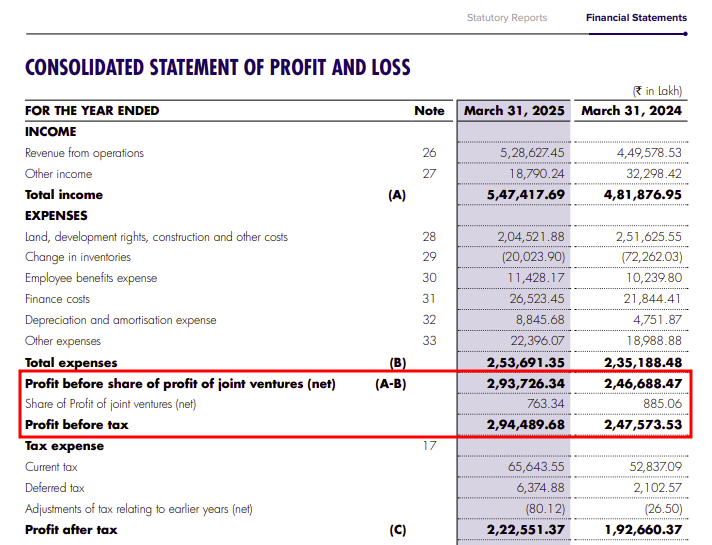This screenshot has width=712, height=545.
Task: Click the Deferred tax row label
Action: (x=54, y=488)
